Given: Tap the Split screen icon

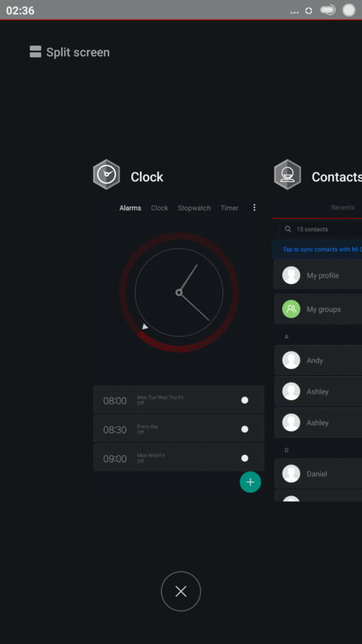Looking at the screenshot, I should 35,52.
